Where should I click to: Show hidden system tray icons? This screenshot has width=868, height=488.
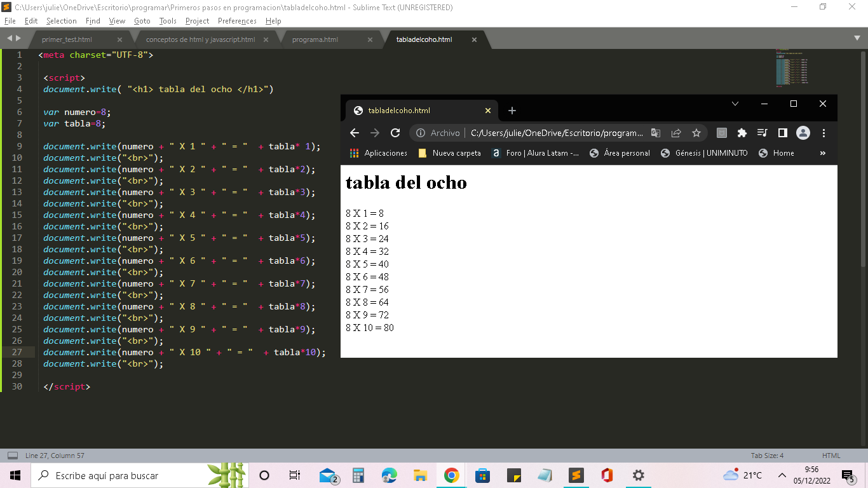(x=782, y=475)
